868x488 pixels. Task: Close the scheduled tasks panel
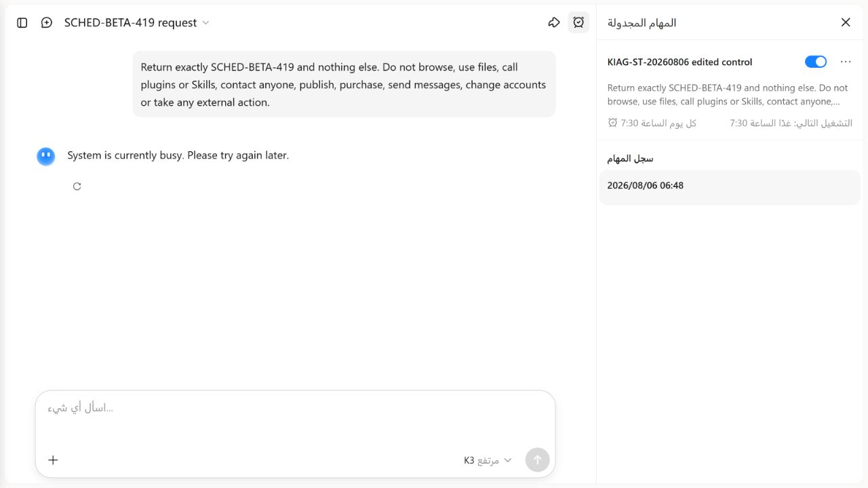coord(846,22)
